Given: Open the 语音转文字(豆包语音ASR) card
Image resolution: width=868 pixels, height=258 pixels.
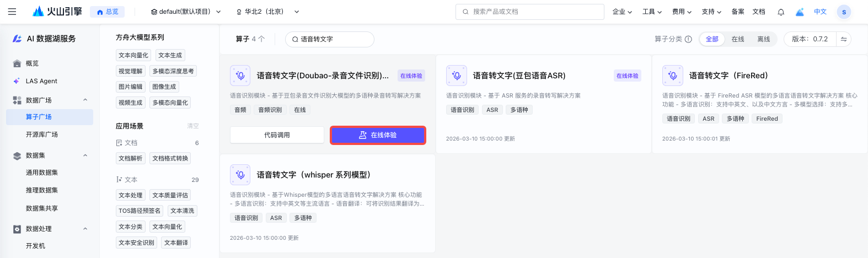Looking at the screenshot, I should [519, 76].
